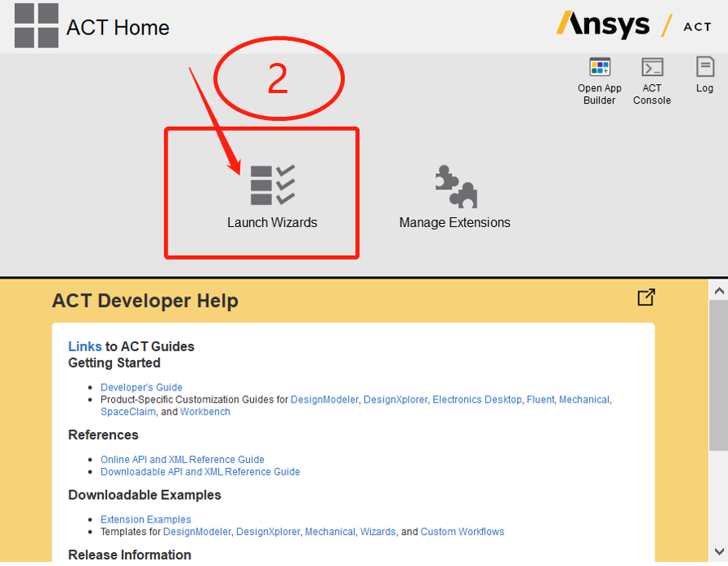Click the Manage Extensions puzzle icon
This screenshot has width=728, height=566.
(x=455, y=186)
